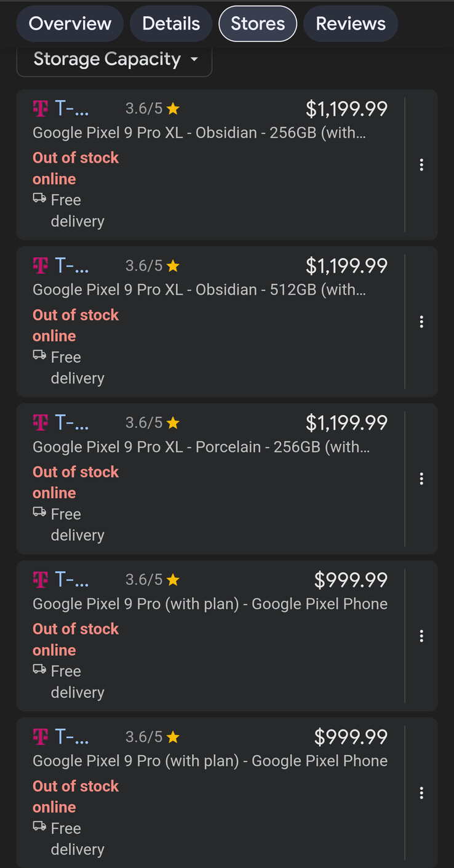Select the Stores tab
Viewport: 454px width, 868px height.
point(258,24)
